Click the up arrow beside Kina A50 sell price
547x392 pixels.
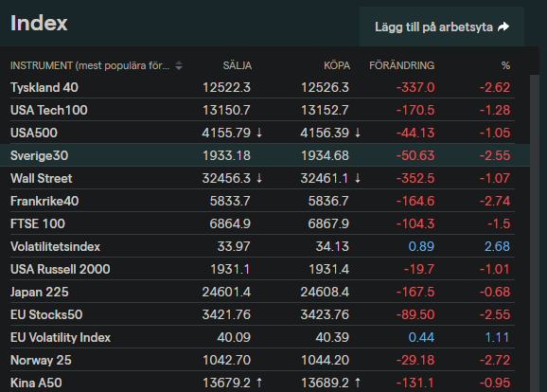(x=259, y=383)
